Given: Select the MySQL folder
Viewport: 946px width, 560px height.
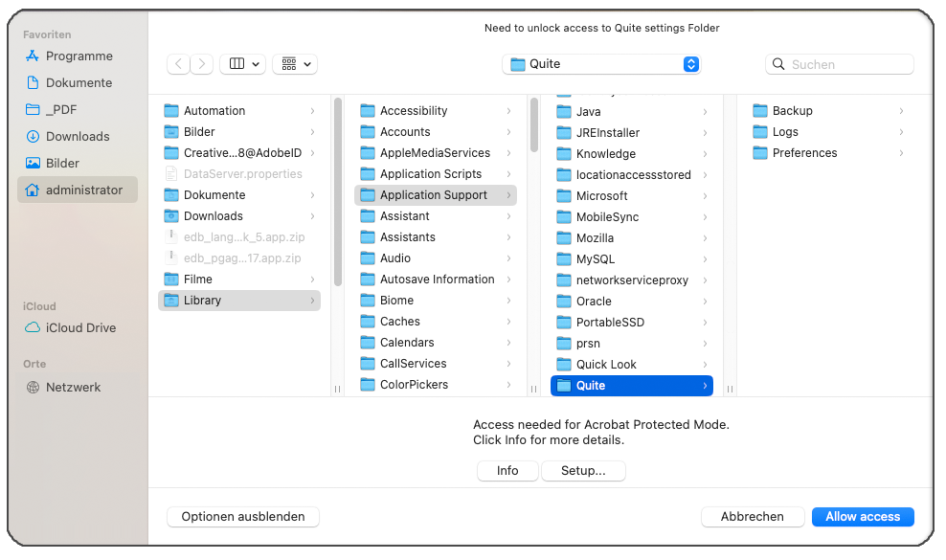Looking at the screenshot, I should (632, 258).
